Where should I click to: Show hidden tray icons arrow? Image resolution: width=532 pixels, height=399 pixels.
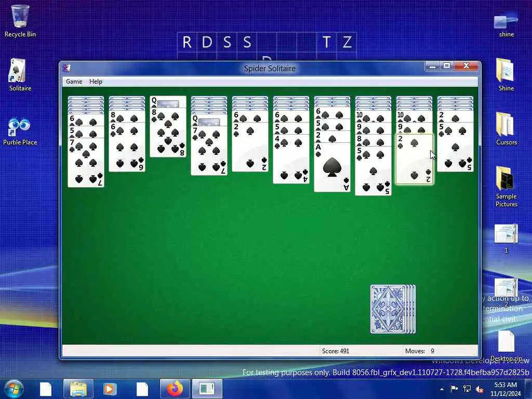[x=442, y=389]
